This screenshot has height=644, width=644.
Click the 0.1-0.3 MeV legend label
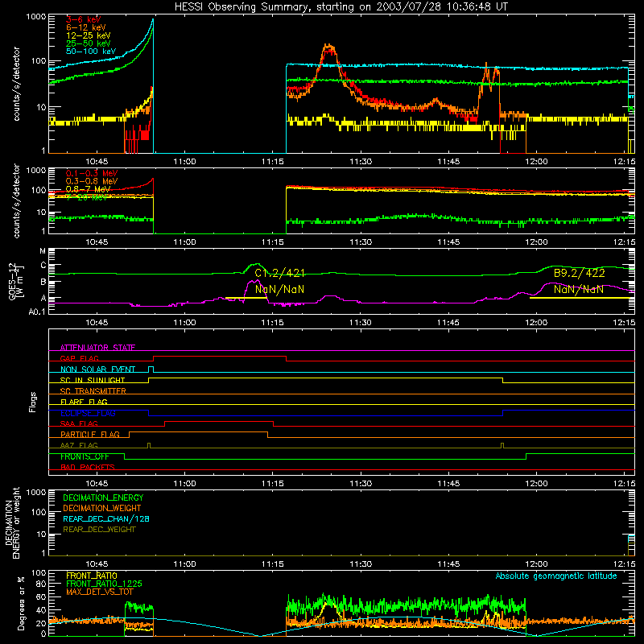(x=92, y=173)
